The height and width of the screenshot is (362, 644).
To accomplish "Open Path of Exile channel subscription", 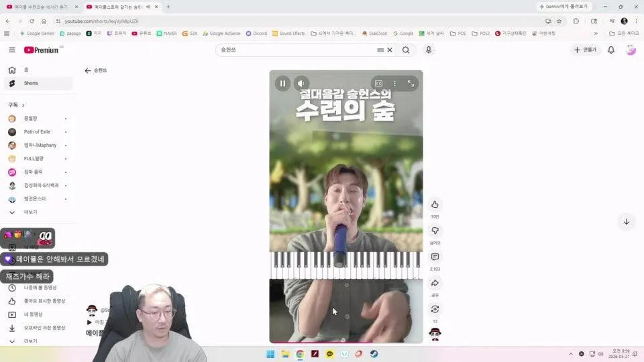I will pos(38,132).
